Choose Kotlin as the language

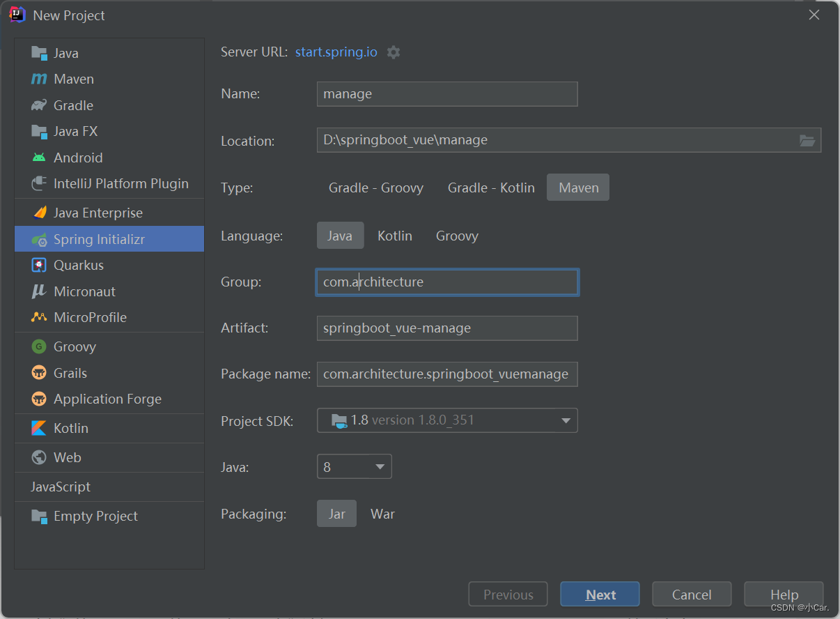[x=395, y=236]
